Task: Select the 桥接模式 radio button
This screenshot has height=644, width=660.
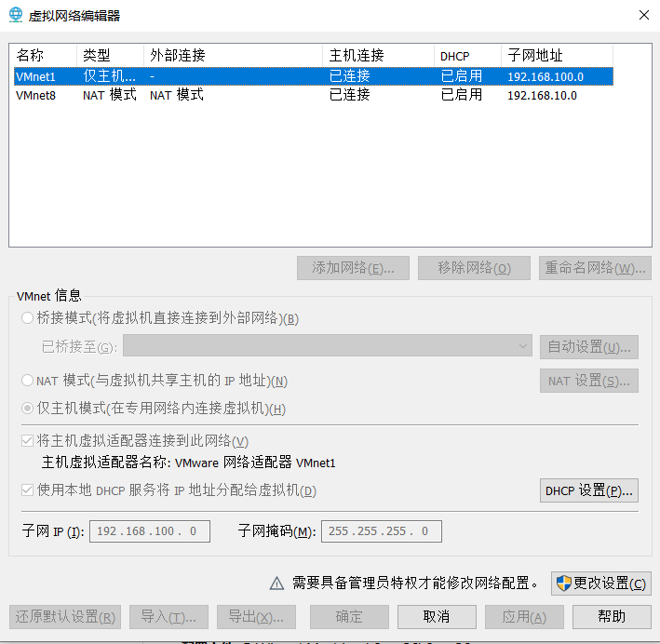Action: [27, 318]
